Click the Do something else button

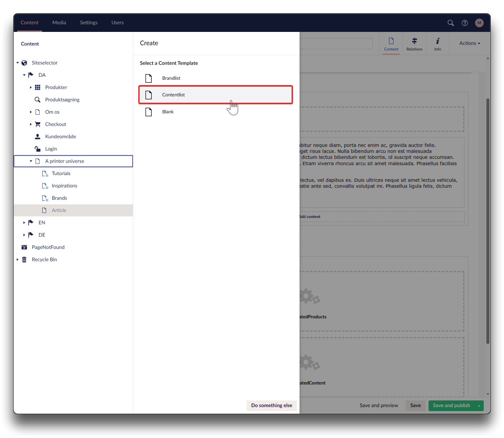pos(272,405)
